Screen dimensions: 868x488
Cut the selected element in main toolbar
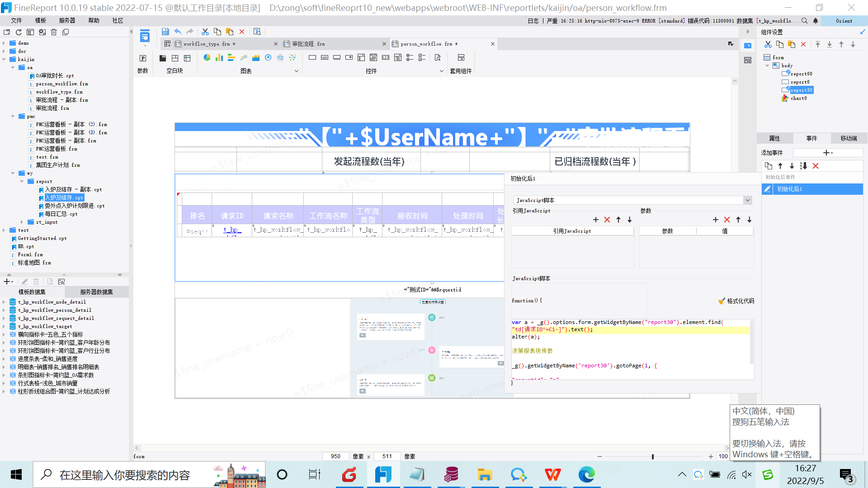click(205, 32)
